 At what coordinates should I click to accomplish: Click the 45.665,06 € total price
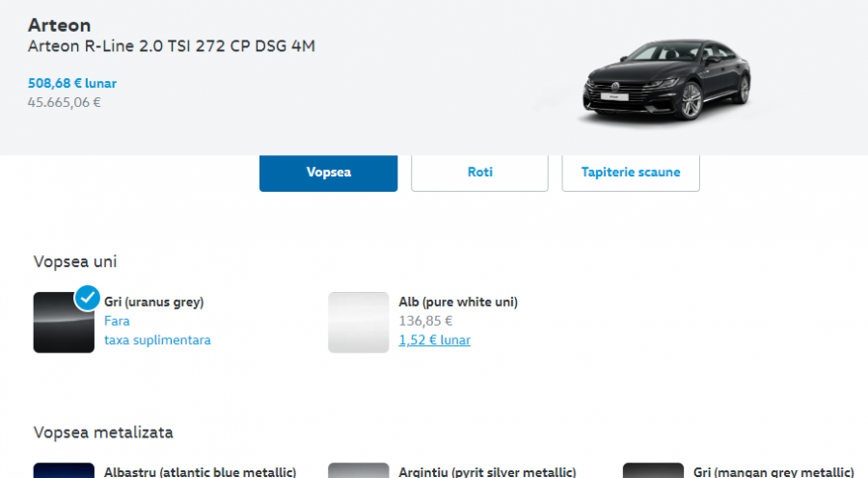tap(65, 102)
